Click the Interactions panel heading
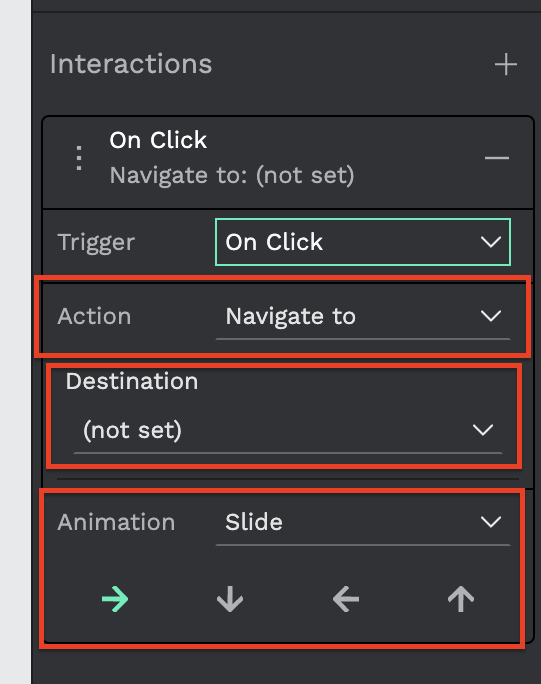 tap(131, 64)
